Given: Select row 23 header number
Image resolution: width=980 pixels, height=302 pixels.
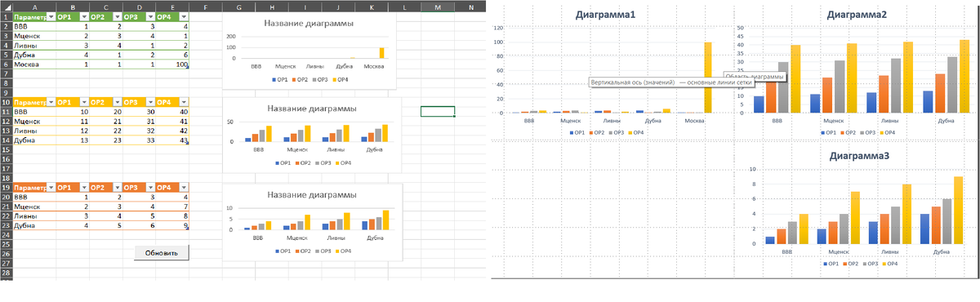Looking at the screenshot, I should (x=6, y=226).
